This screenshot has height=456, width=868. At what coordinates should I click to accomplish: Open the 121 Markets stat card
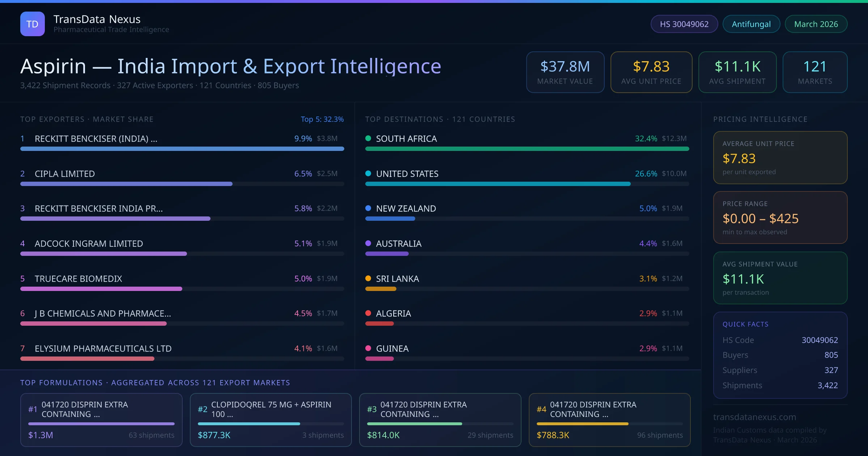pos(814,72)
